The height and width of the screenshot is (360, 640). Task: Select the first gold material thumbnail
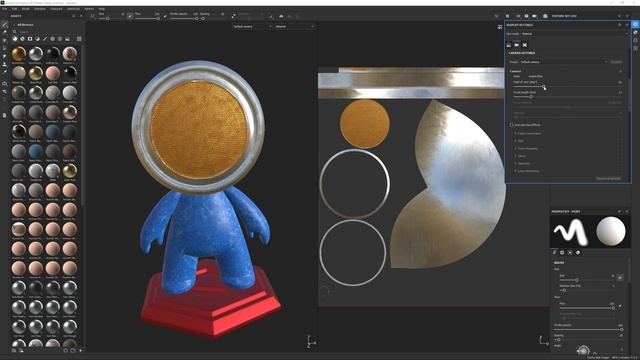[19, 53]
